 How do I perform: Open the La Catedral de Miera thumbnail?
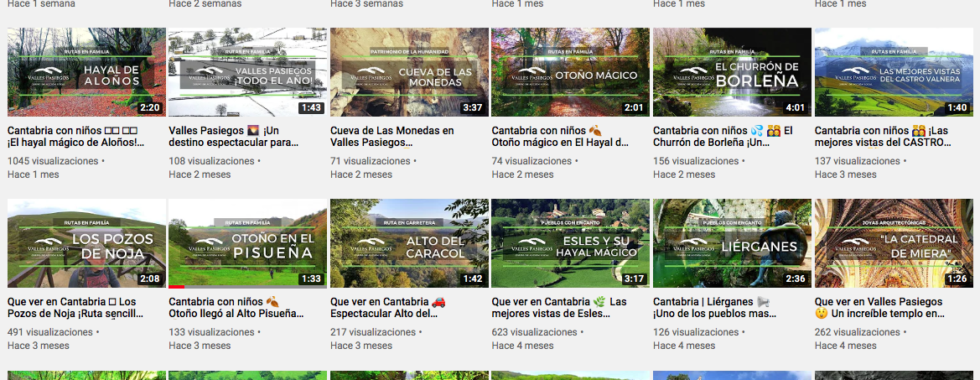tap(894, 243)
